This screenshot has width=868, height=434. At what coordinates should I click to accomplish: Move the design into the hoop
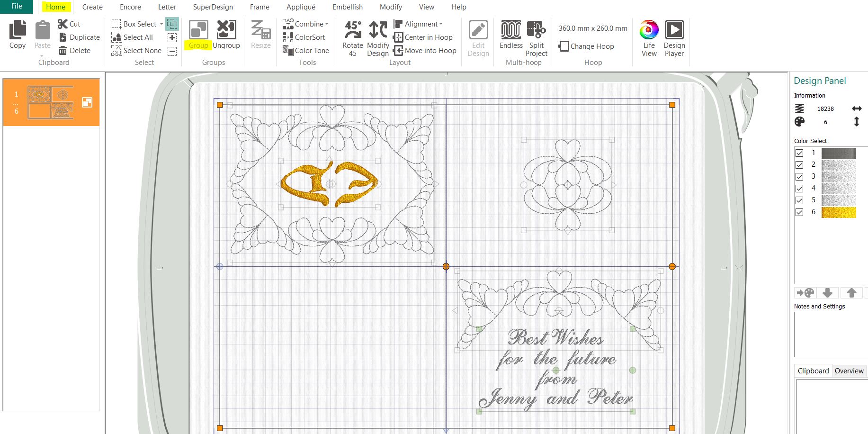point(425,50)
